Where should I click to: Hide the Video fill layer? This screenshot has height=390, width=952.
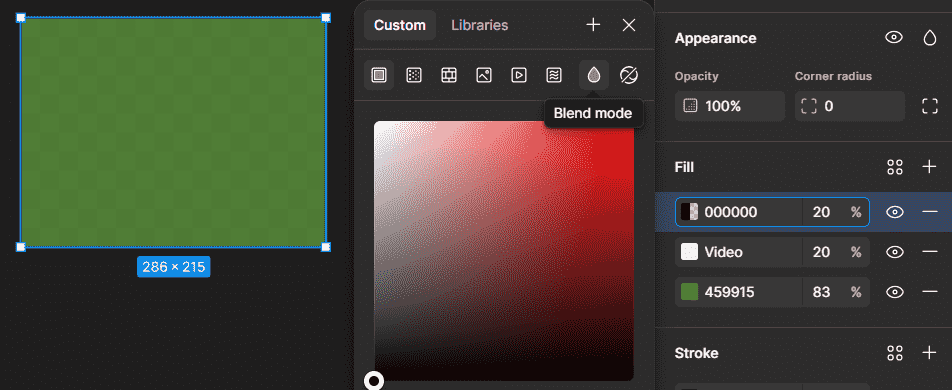895,252
